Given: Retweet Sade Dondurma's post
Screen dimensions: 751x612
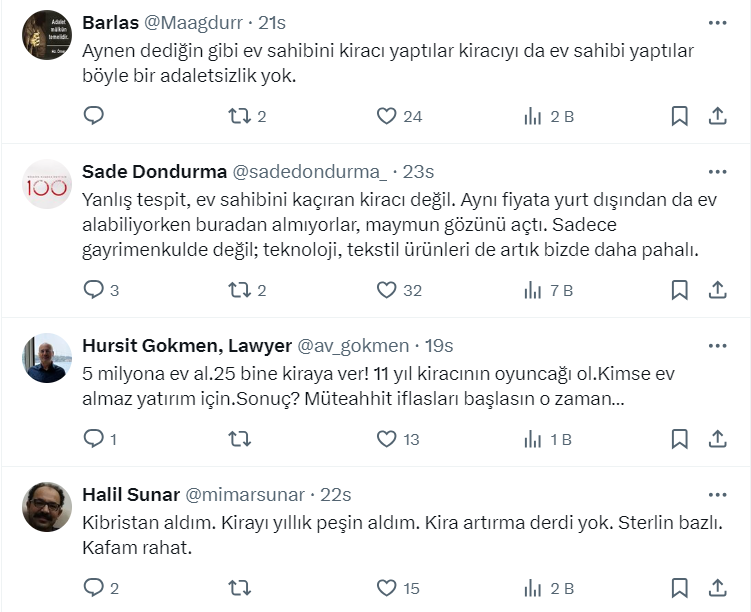Looking at the screenshot, I should pos(240,290).
